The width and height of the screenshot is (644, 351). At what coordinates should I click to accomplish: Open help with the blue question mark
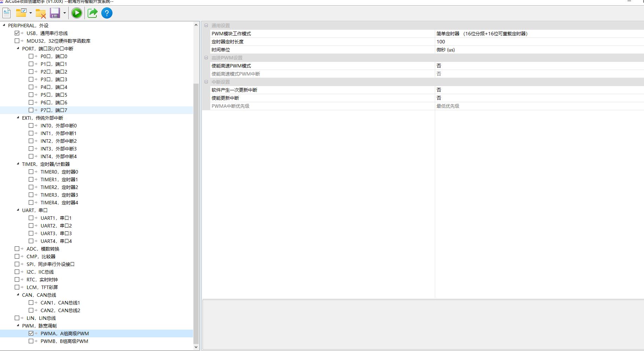(x=107, y=13)
